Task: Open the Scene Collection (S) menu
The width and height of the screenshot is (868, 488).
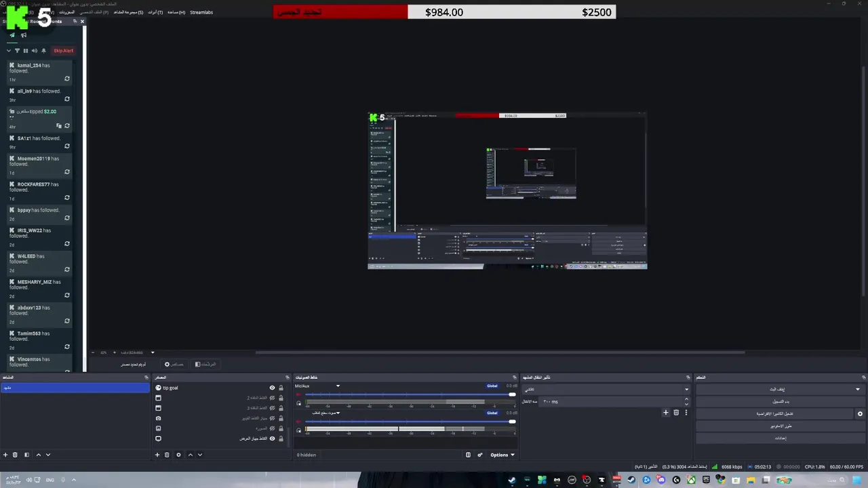Action: point(128,12)
